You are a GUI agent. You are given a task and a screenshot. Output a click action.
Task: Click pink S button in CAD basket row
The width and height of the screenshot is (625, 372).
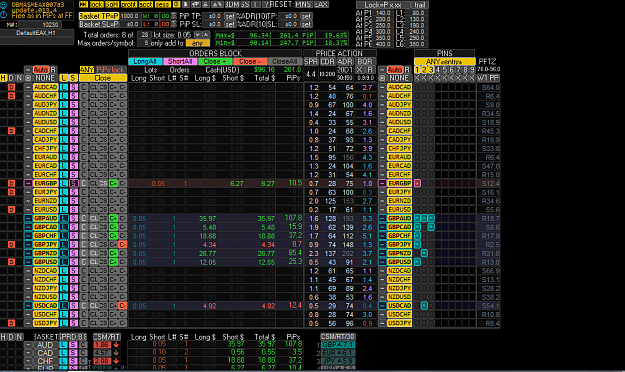click(73, 353)
